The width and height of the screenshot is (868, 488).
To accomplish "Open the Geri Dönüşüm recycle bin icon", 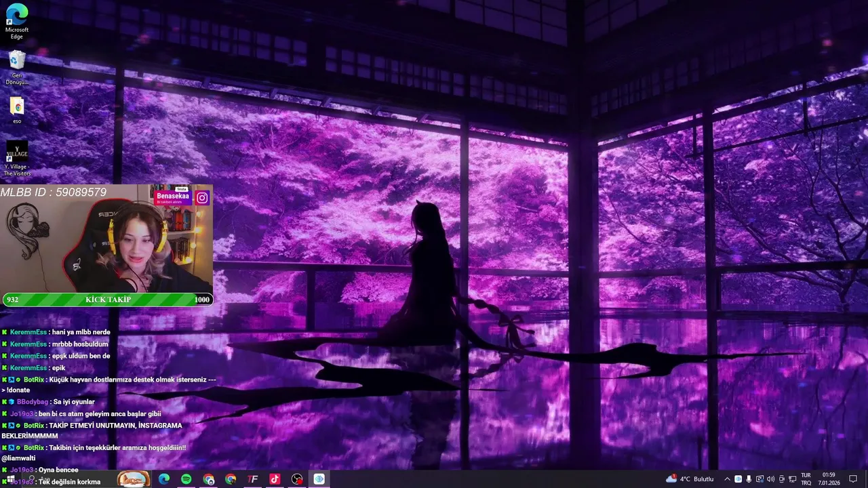I will pos(17,67).
